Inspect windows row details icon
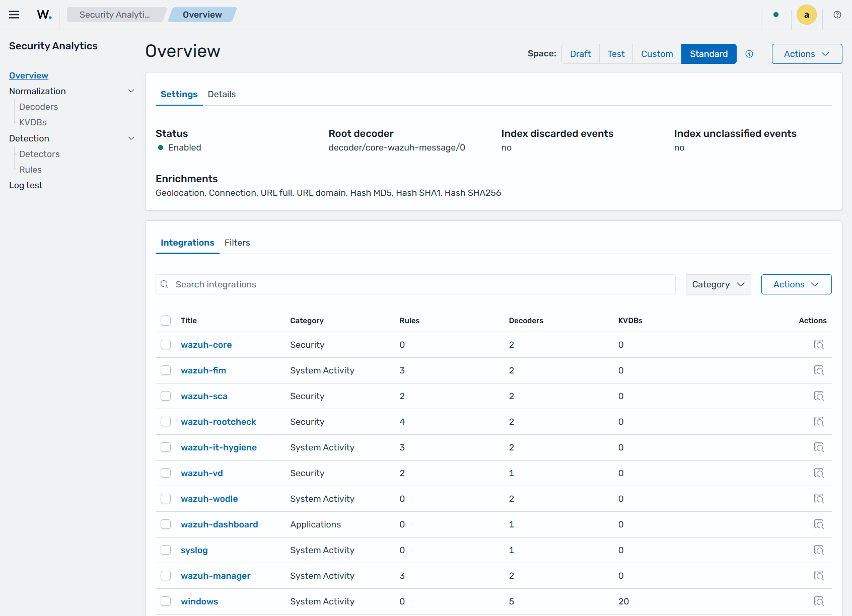852x616 pixels. [x=819, y=601]
